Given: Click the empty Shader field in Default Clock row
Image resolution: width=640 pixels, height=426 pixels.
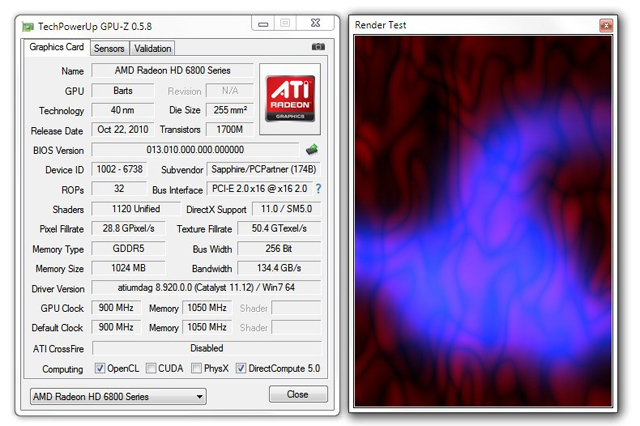Looking at the screenshot, I should (296, 327).
